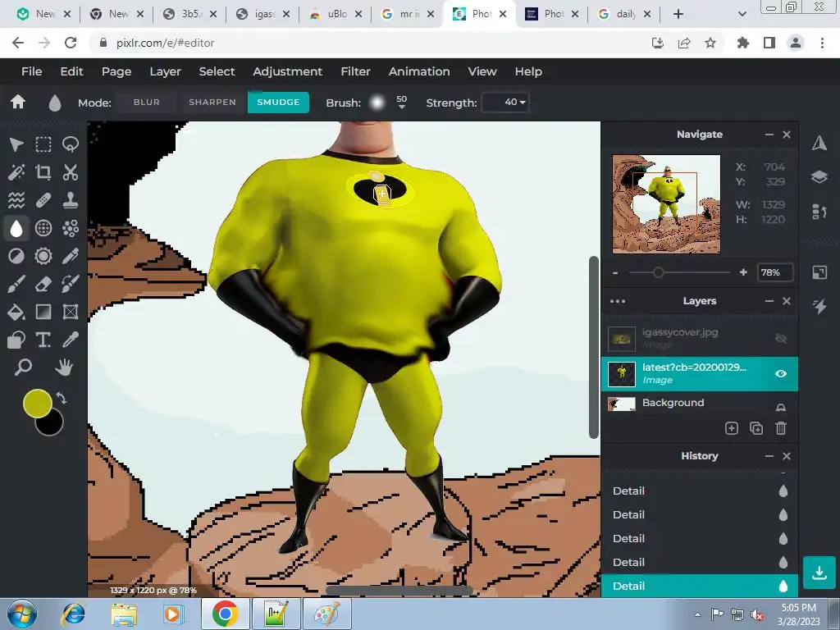840x630 pixels.
Task: Select the Sponge/Color gear tool
Action: pyautogui.click(x=43, y=256)
